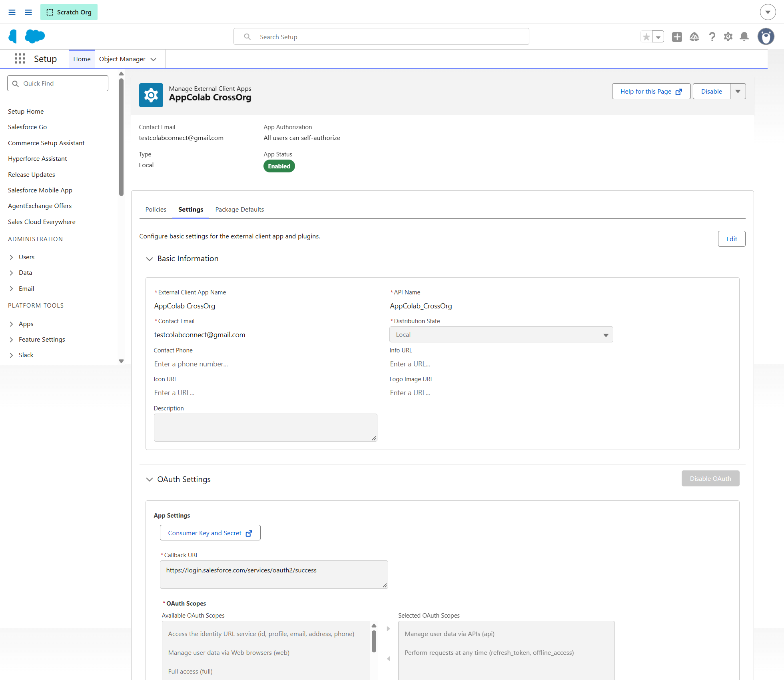The image size is (784, 680).
Task: Click the Disable button
Action: click(712, 91)
